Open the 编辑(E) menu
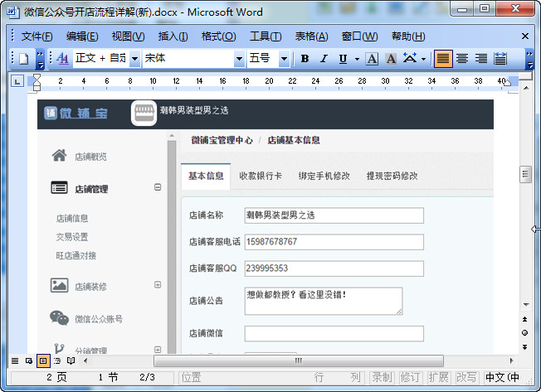This screenshot has width=541, height=392. (x=82, y=36)
